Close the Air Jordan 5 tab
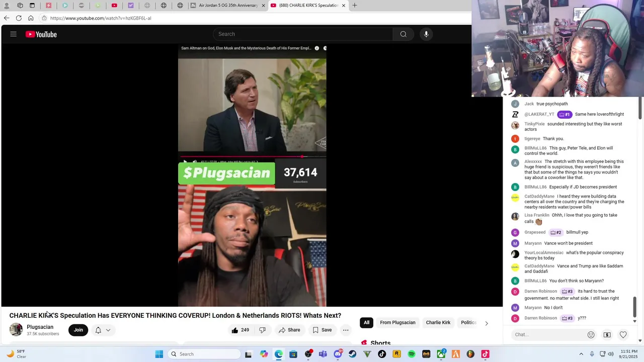 [263, 6]
